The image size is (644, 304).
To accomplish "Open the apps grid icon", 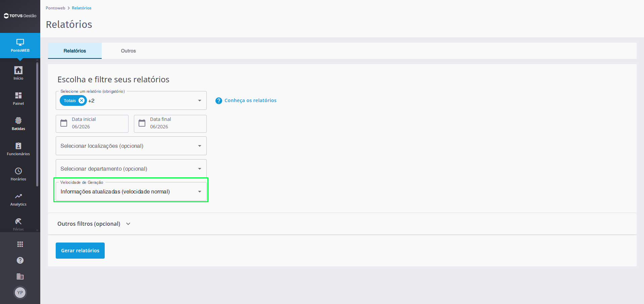I will tap(20, 244).
